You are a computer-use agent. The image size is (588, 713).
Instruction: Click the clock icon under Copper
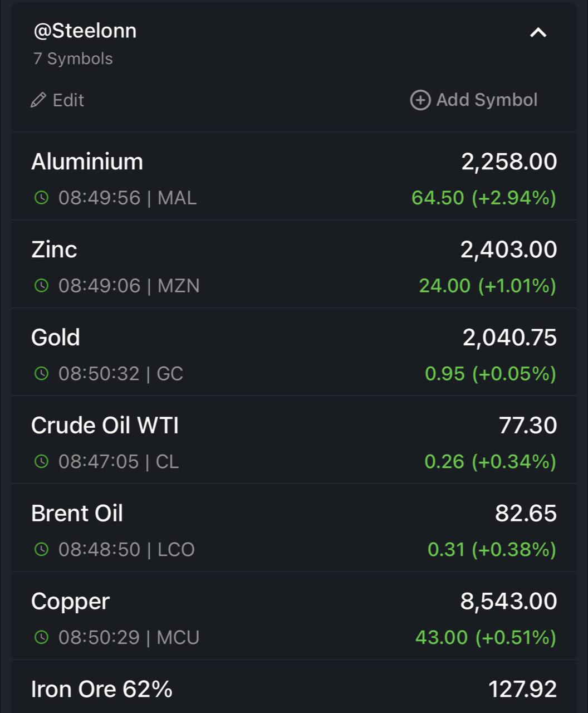[x=41, y=637]
